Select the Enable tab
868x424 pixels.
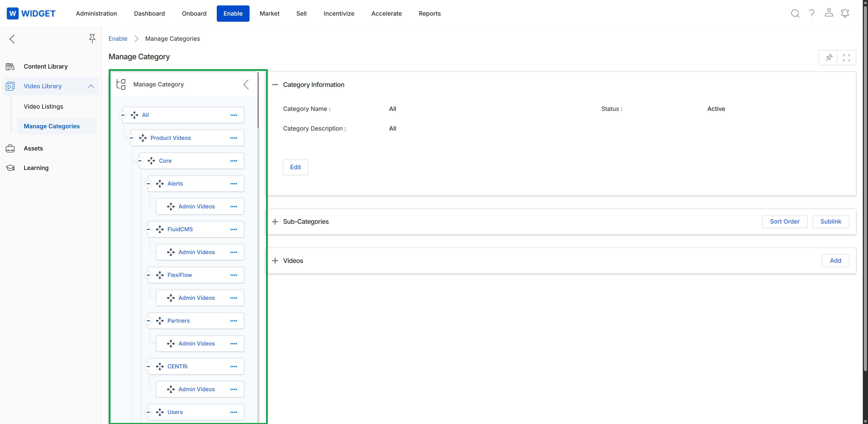click(x=233, y=14)
